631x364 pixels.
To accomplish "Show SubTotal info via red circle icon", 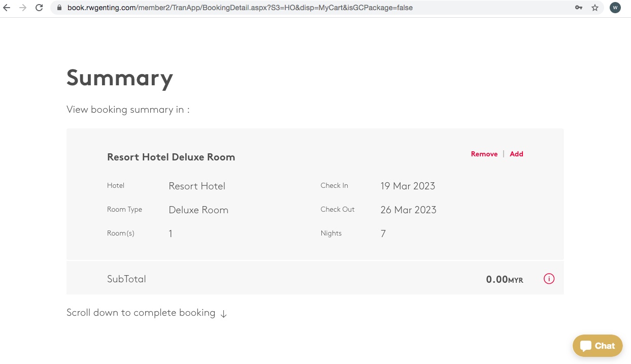I will point(549,279).
